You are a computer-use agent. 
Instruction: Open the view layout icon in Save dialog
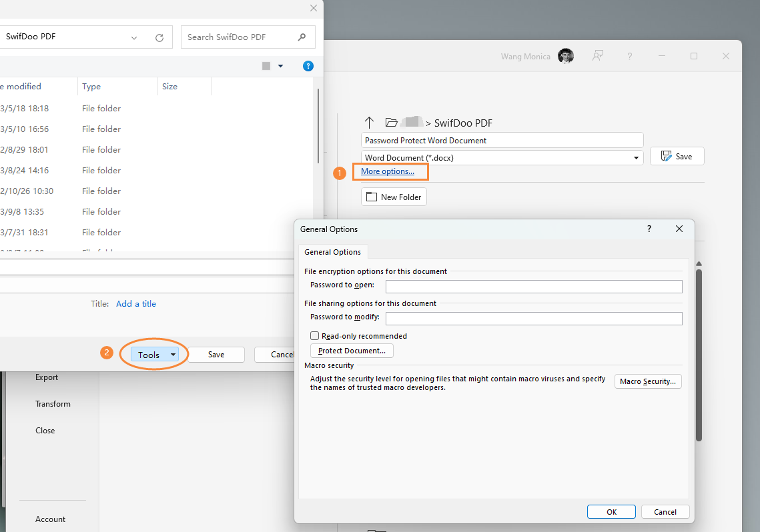coord(266,66)
